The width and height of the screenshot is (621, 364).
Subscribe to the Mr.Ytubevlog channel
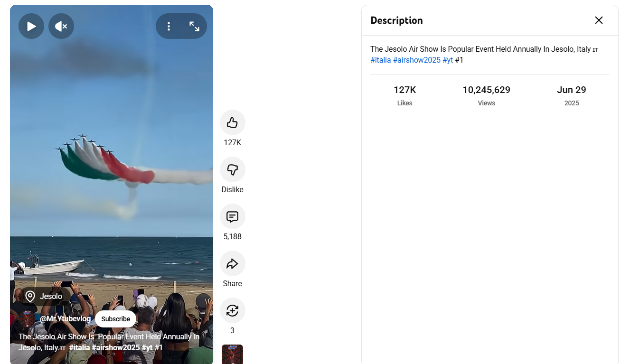[115, 319]
